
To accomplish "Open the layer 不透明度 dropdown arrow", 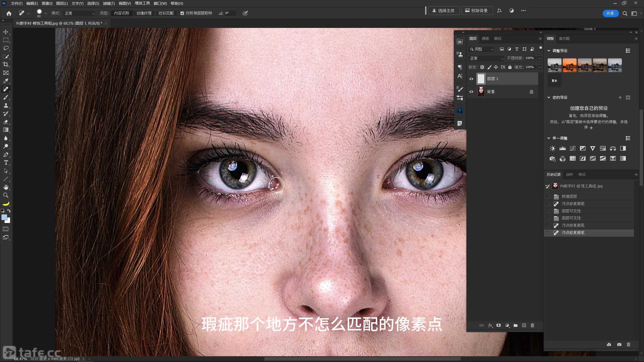I will (539, 58).
